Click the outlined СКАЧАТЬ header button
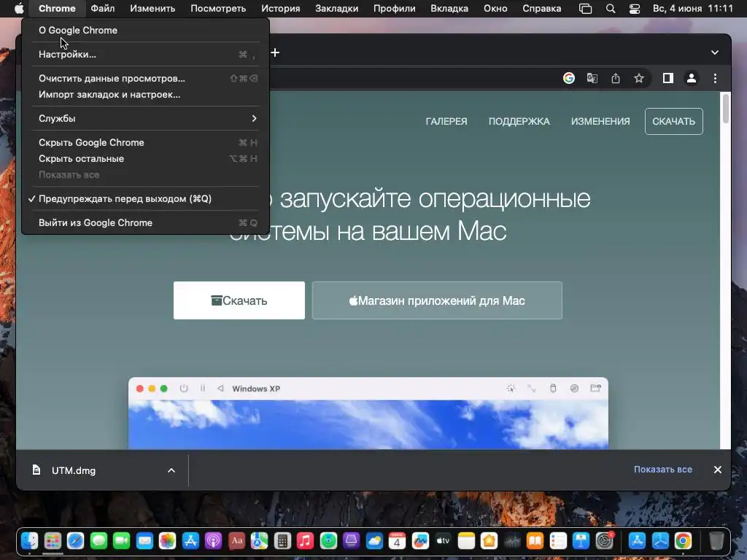Viewport: 747px width, 560px height. pyautogui.click(x=673, y=122)
